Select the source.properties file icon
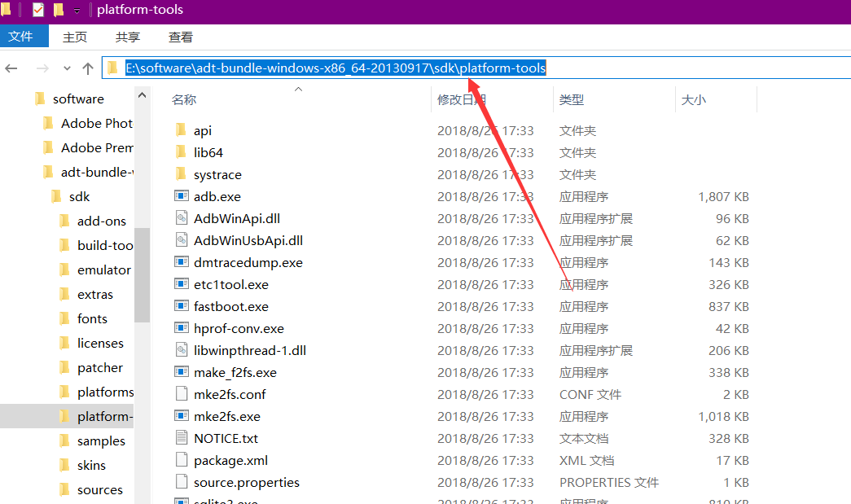The height and width of the screenshot is (504, 851). pos(182,482)
